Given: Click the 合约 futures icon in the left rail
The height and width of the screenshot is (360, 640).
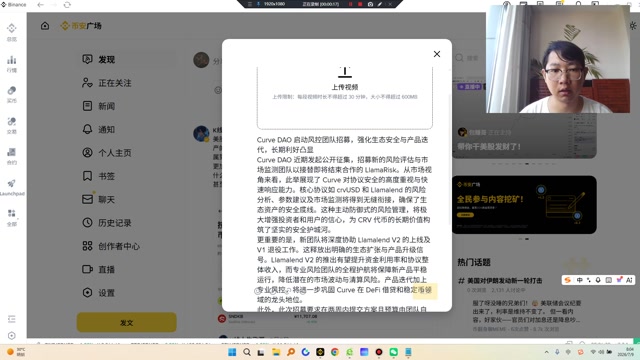Looking at the screenshot, I should pyautogui.click(x=11, y=152).
